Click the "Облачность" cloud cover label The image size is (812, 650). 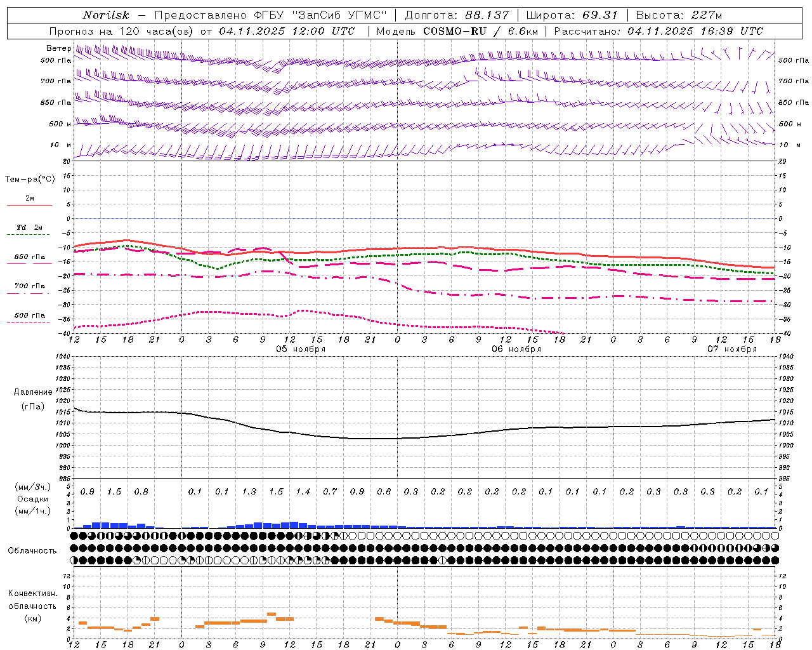click(32, 551)
